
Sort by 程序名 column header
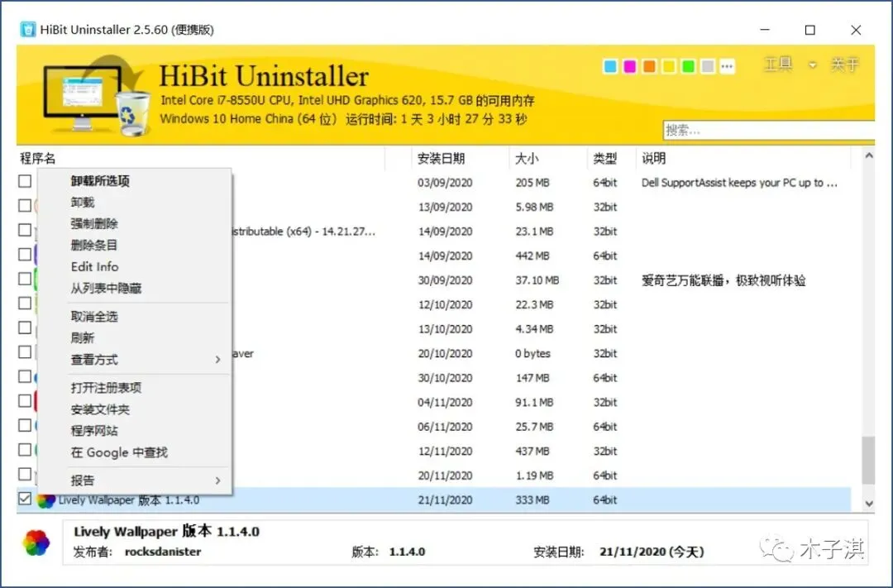pyautogui.click(x=200, y=159)
